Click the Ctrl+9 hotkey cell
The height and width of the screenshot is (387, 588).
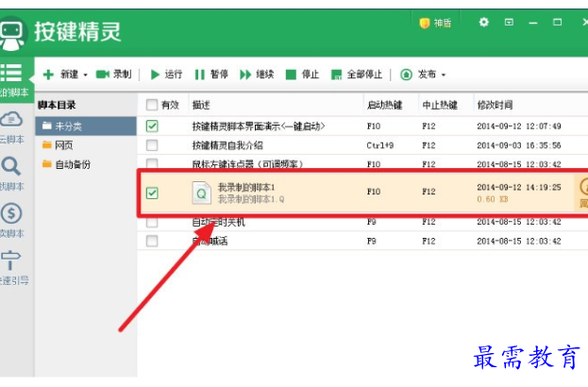379,145
